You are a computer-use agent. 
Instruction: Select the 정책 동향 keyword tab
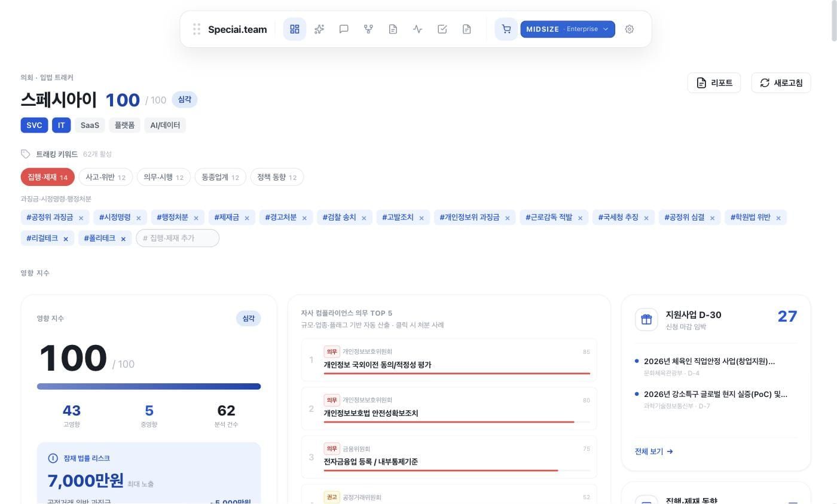[x=277, y=177]
